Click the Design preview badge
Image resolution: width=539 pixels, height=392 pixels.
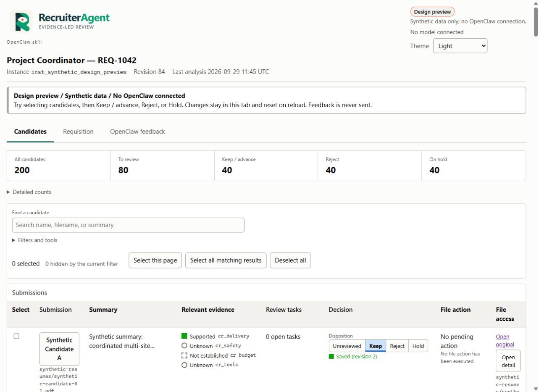[432, 12]
